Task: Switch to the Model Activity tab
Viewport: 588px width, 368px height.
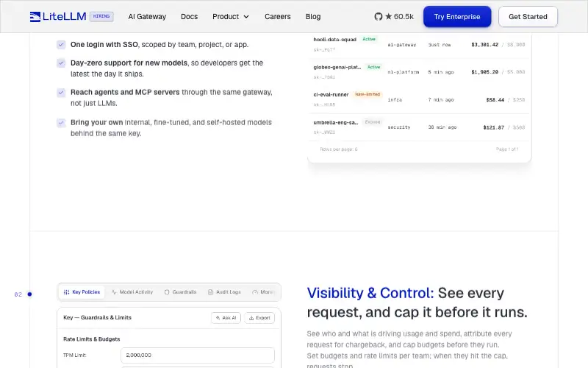Action: click(132, 292)
